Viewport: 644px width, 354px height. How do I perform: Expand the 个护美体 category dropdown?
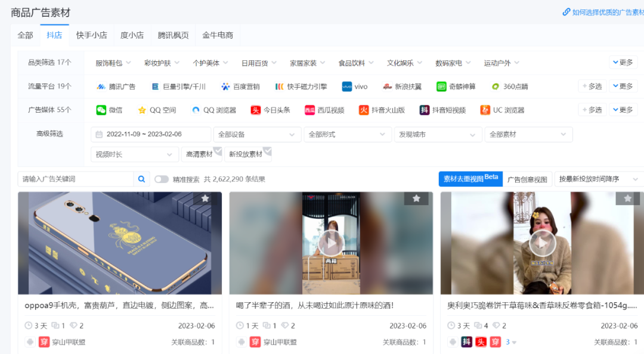click(210, 63)
